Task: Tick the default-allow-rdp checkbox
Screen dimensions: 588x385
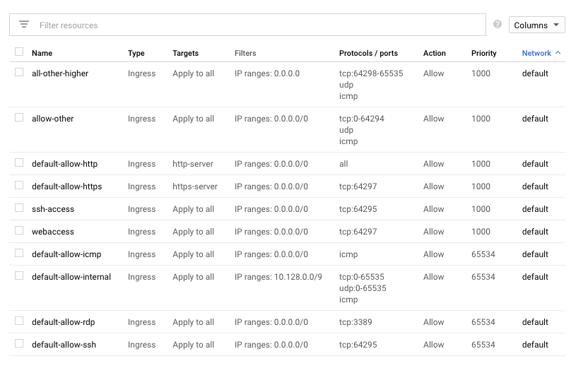Action: [19, 321]
